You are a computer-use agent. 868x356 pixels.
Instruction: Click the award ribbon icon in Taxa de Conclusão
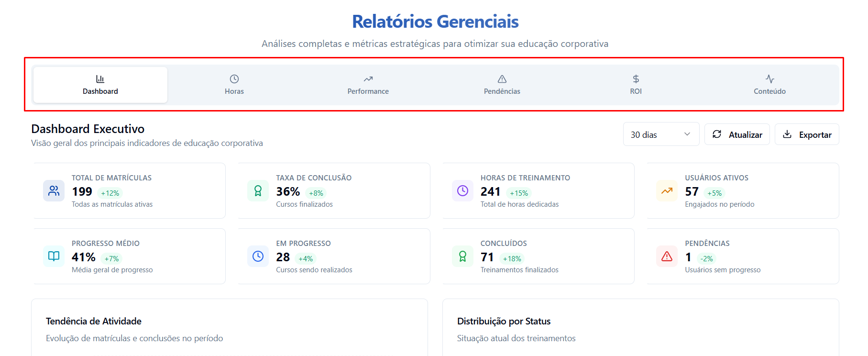tap(258, 191)
